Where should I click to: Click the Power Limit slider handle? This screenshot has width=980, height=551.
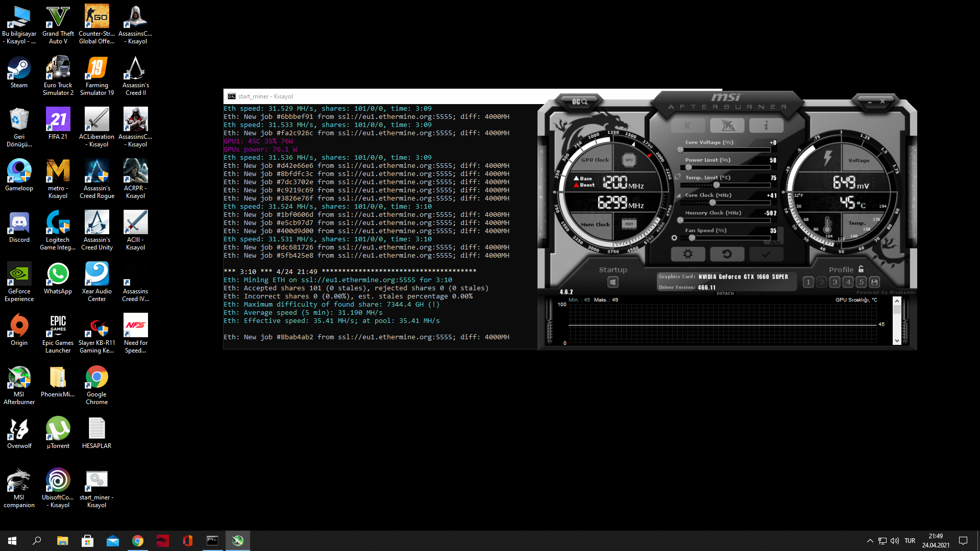[x=689, y=167]
